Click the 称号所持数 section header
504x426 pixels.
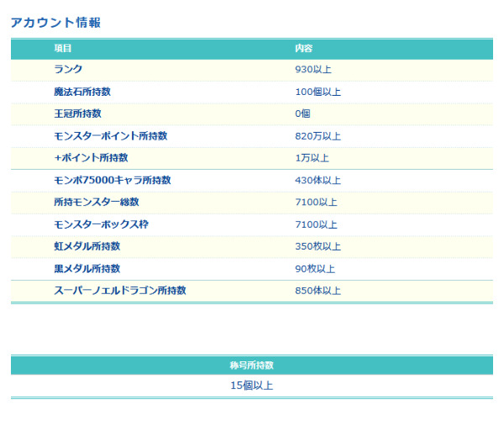pyautogui.click(x=251, y=366)
